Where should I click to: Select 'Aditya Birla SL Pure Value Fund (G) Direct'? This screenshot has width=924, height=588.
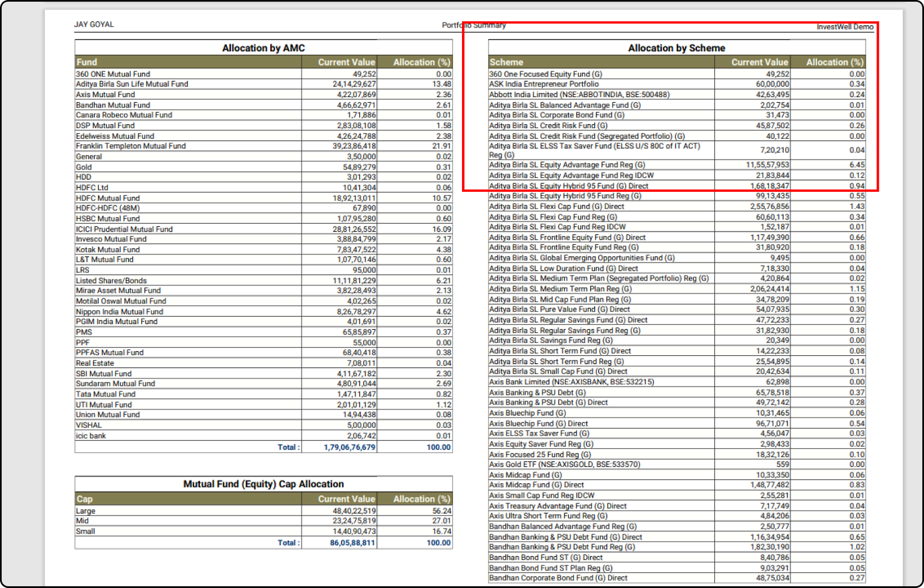(677, 309)
